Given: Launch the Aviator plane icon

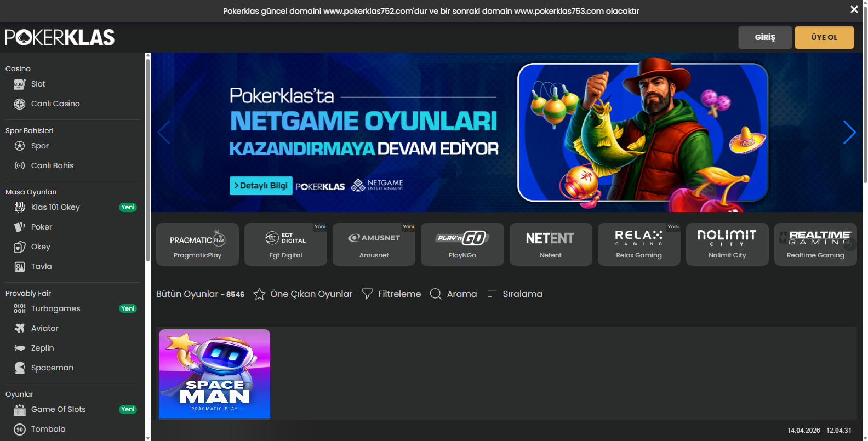Looking at the screenshot, I should [20, 328].
